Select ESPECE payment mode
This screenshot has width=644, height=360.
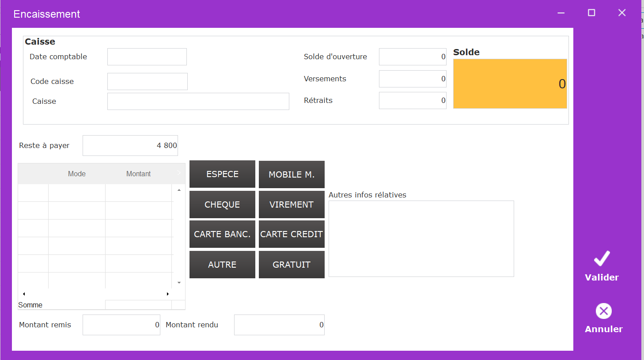click(x=222, y=174)
